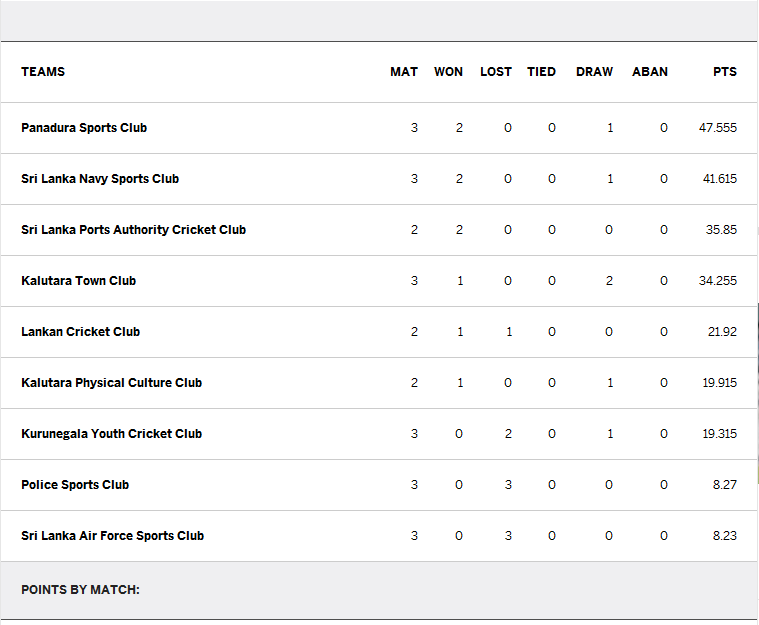Click Panadura Sports Club points value 47.555
Screen dimensions: 759x625
(x=718, y=128)
